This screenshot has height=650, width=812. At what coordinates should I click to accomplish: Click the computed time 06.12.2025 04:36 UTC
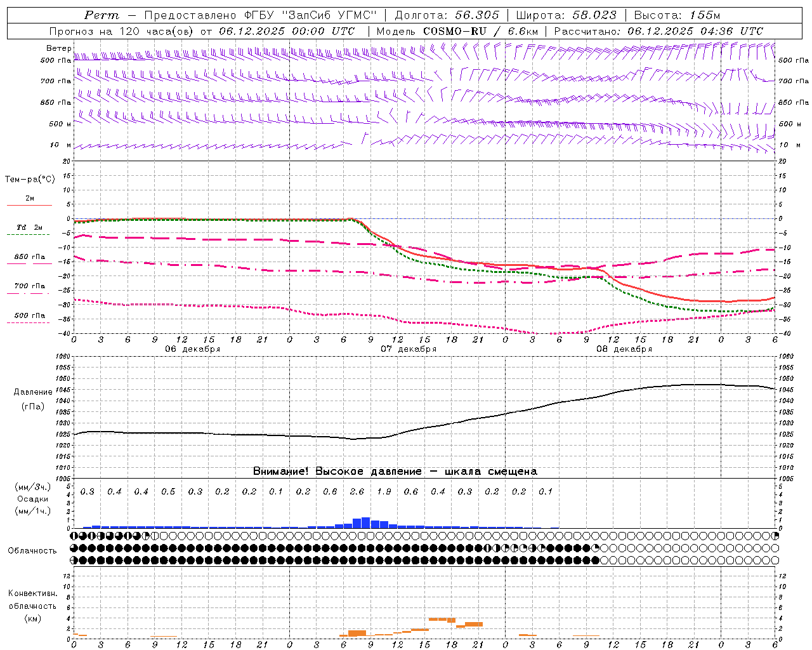(x=695, y=31)
